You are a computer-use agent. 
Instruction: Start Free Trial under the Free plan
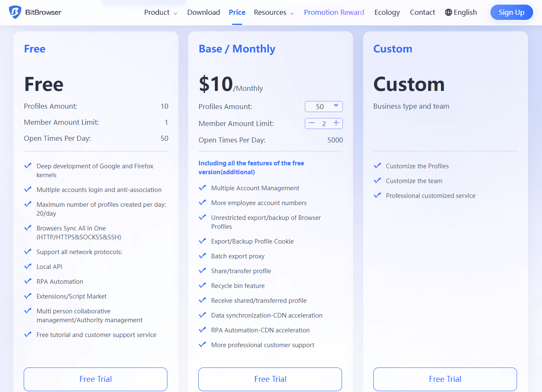pyautogui.click(x=96, y=379)
